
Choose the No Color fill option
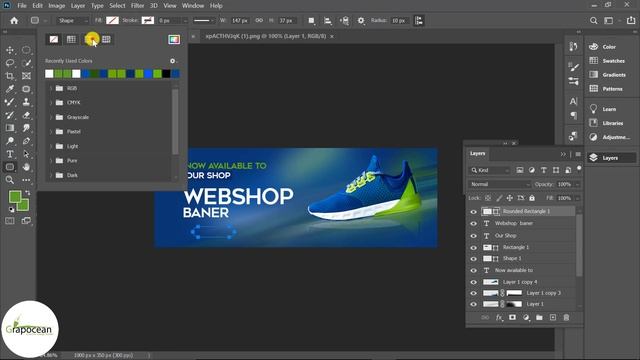pyautogui.click(x=54, y=39)
